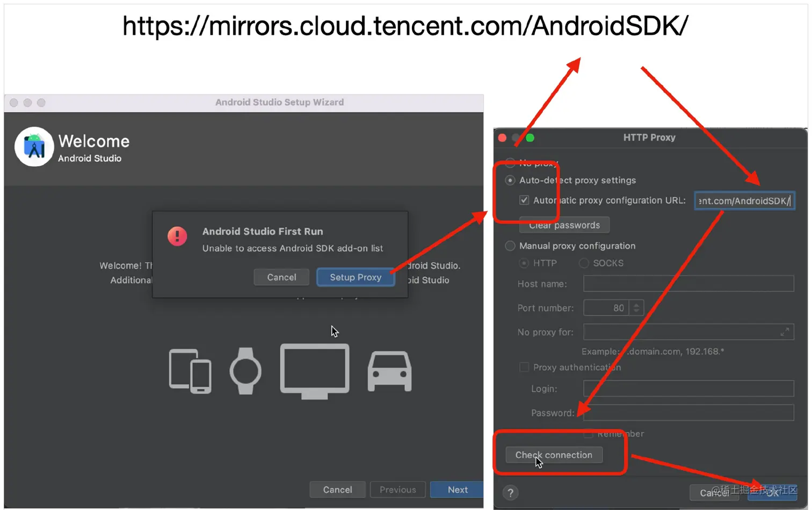Click the phone and tablet device icon
This screenshot has height=510, width=812.
coord(190,371)
